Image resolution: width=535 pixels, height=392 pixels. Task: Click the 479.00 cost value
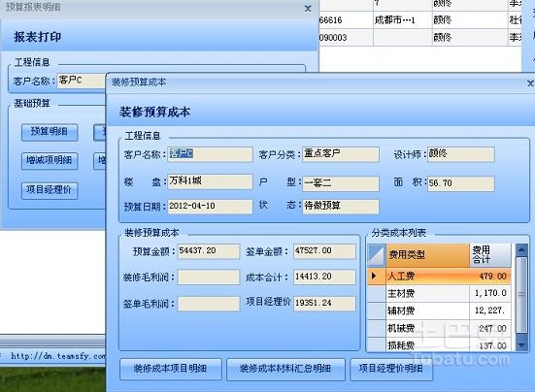coord(492,277)
